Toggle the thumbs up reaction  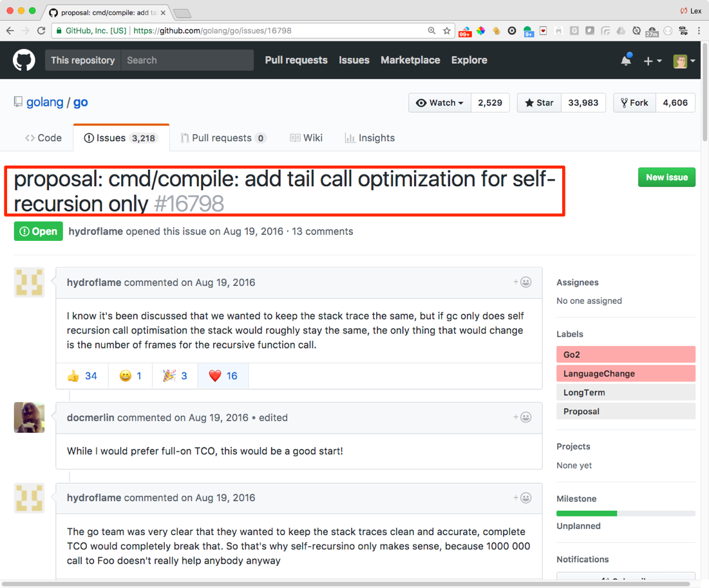click(82, 375)
